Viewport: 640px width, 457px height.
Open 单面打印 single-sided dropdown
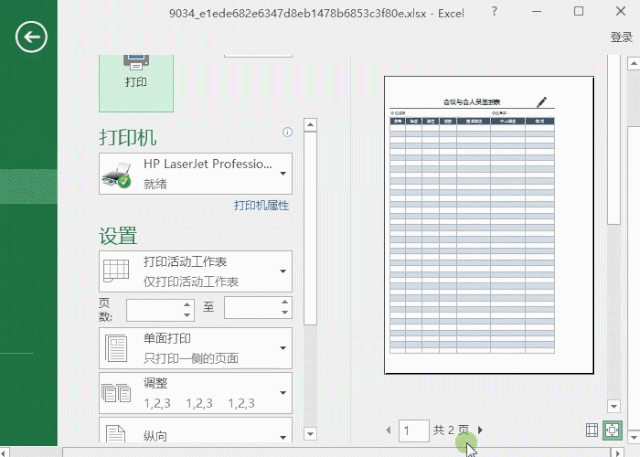click(x=196, y=348)
